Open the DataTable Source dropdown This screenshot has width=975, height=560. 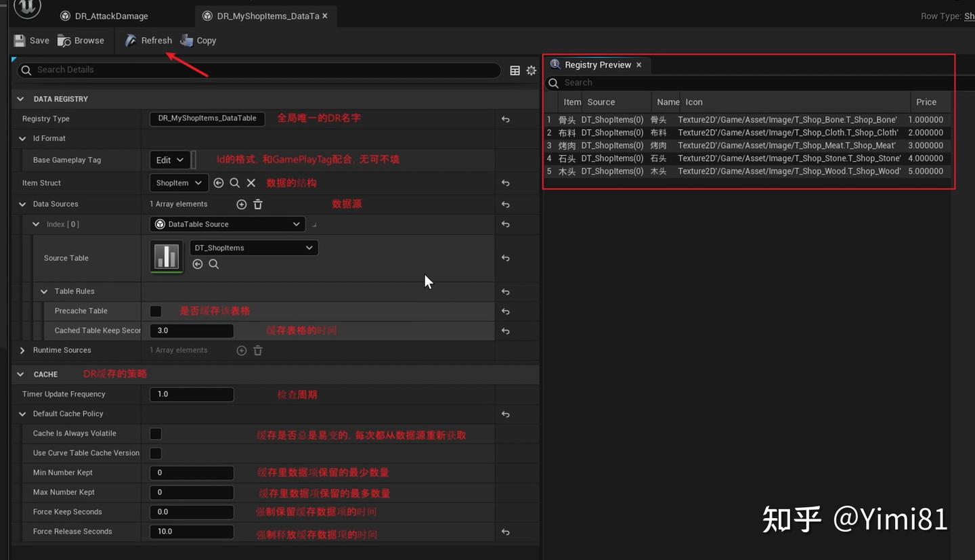click(227, 224)
